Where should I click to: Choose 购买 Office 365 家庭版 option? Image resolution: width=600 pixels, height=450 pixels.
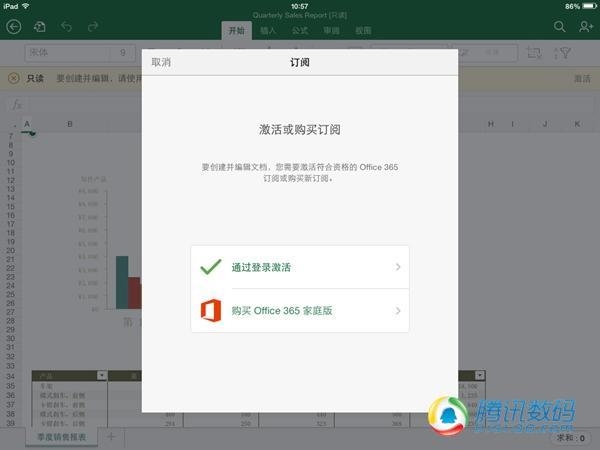coord(300,311)
